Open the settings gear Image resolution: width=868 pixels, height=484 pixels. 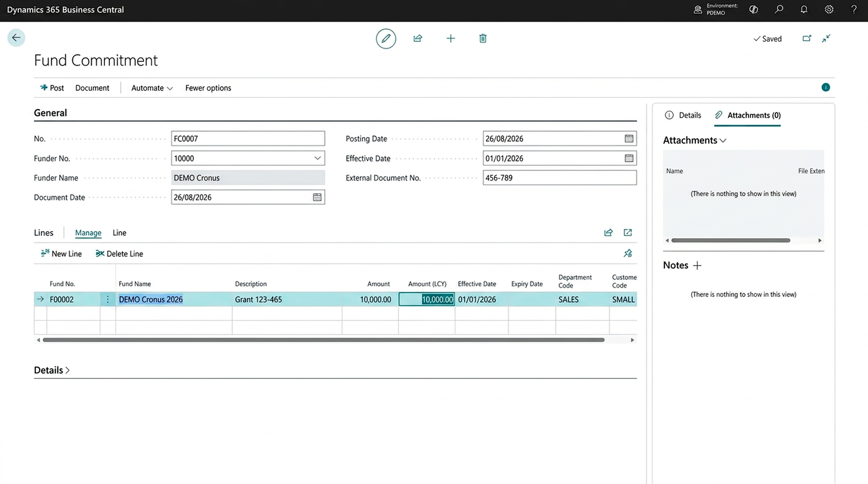pos(829,9)
